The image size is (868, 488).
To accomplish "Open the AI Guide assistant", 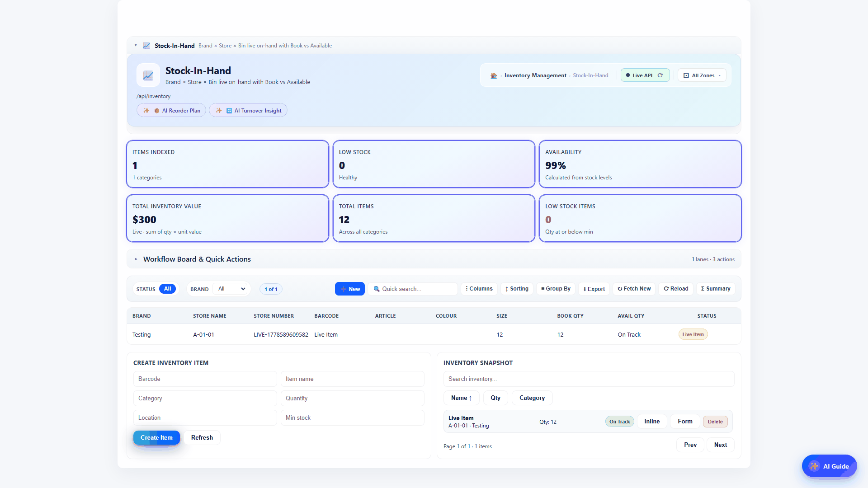I will click(x=829, y=466).
